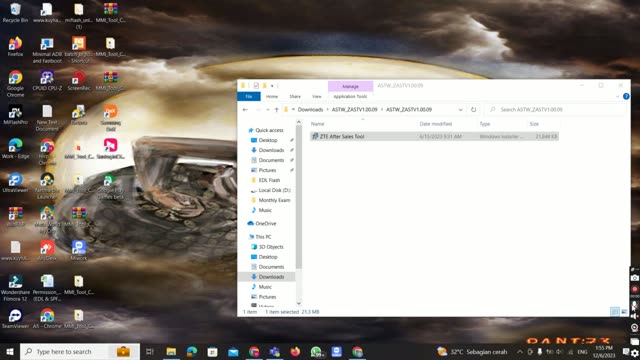Open File Explorer from the taskbar

[171, 351]
